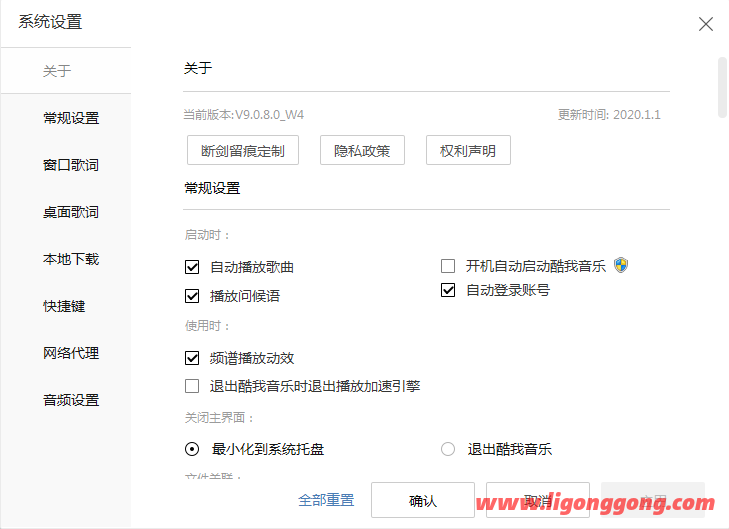Click 全部重置 link

click(326, 500)
